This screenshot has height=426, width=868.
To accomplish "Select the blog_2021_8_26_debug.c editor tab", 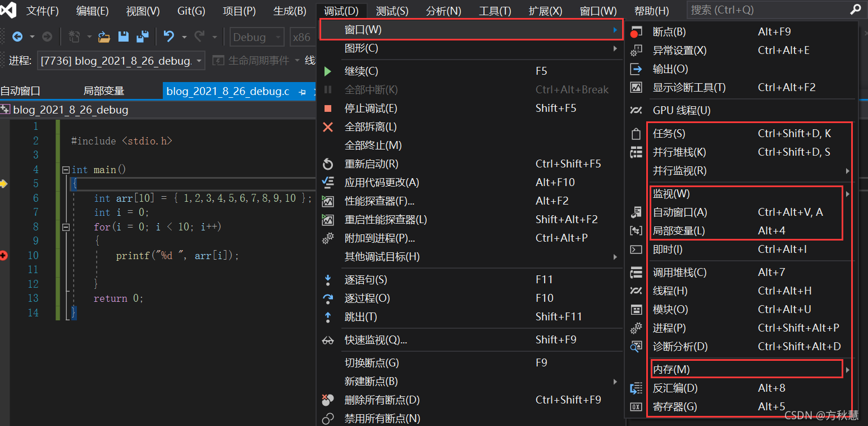I will coord(228,91).
